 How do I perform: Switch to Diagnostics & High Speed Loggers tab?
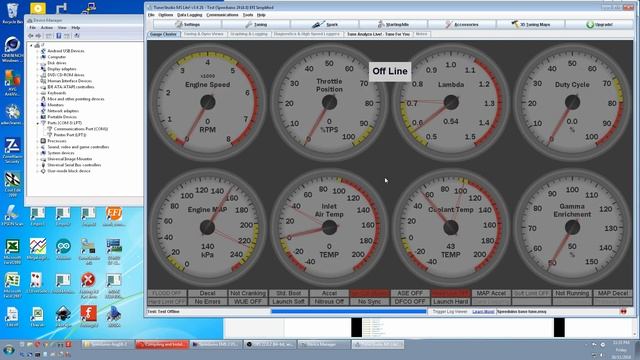(x=307, y=34)
